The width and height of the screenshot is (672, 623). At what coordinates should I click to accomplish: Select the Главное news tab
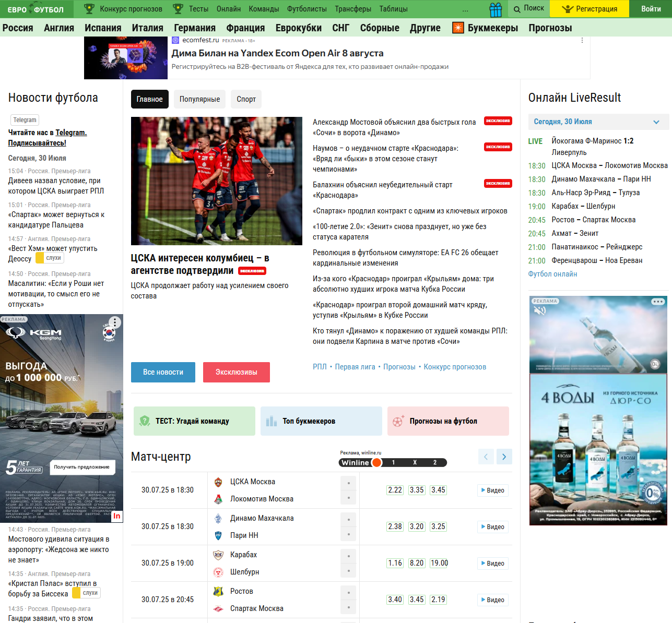[150, 99]
